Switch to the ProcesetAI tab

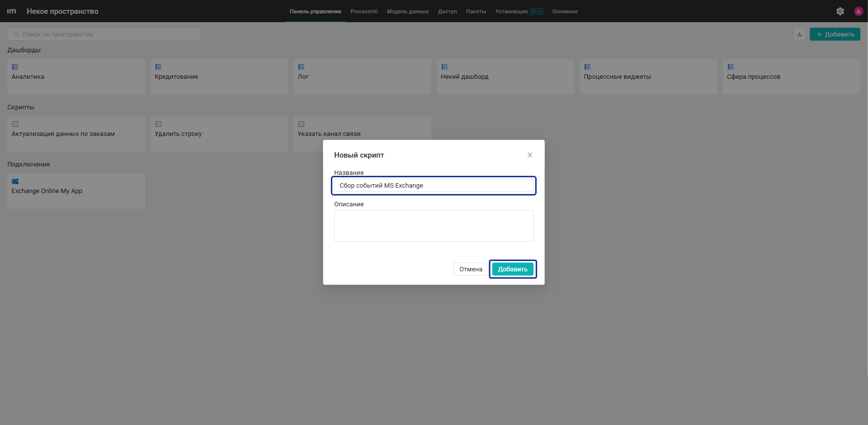(364, 11)
